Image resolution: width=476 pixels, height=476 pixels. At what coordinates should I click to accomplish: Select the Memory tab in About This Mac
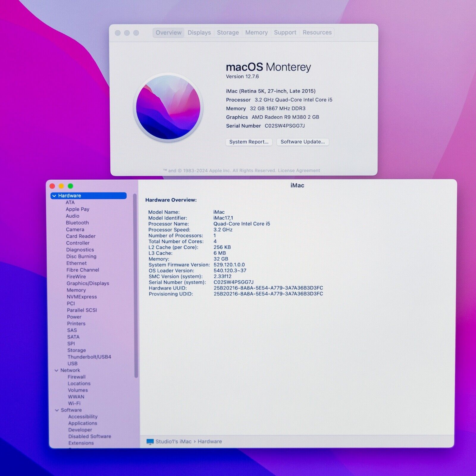[x=256, y=33]
